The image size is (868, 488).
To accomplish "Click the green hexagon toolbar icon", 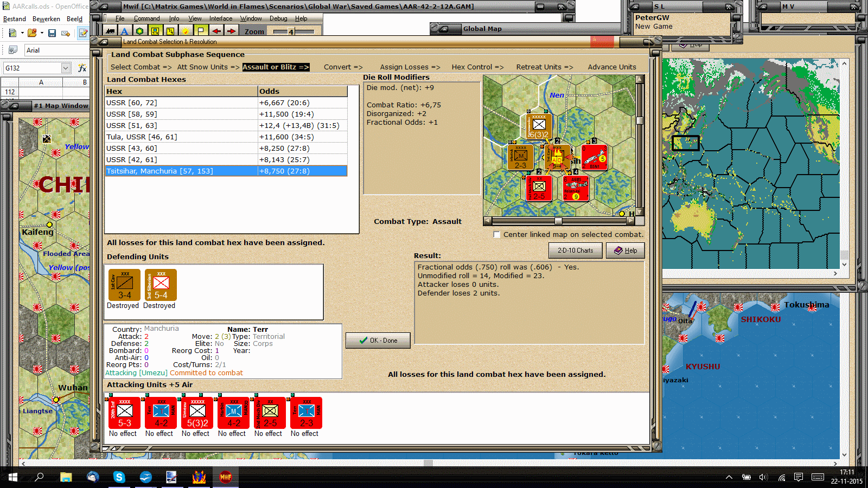I will (x=140, y=31).
